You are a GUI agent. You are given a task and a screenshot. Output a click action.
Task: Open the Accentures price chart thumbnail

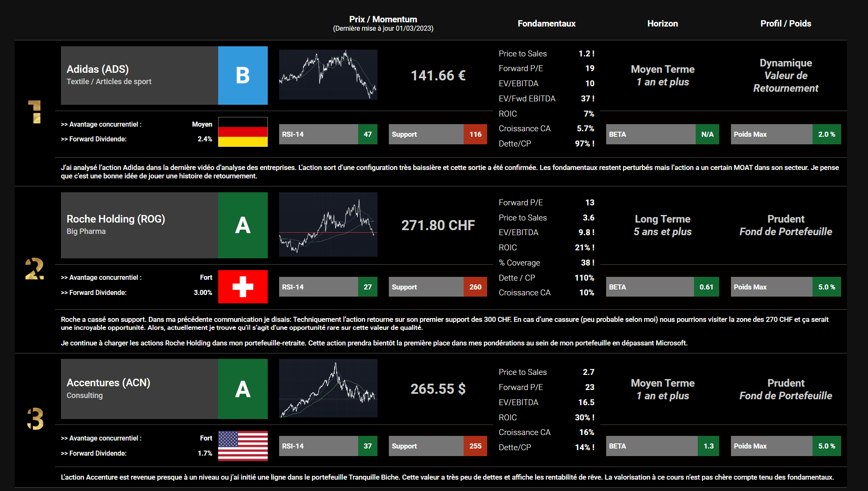click(328, 388)
